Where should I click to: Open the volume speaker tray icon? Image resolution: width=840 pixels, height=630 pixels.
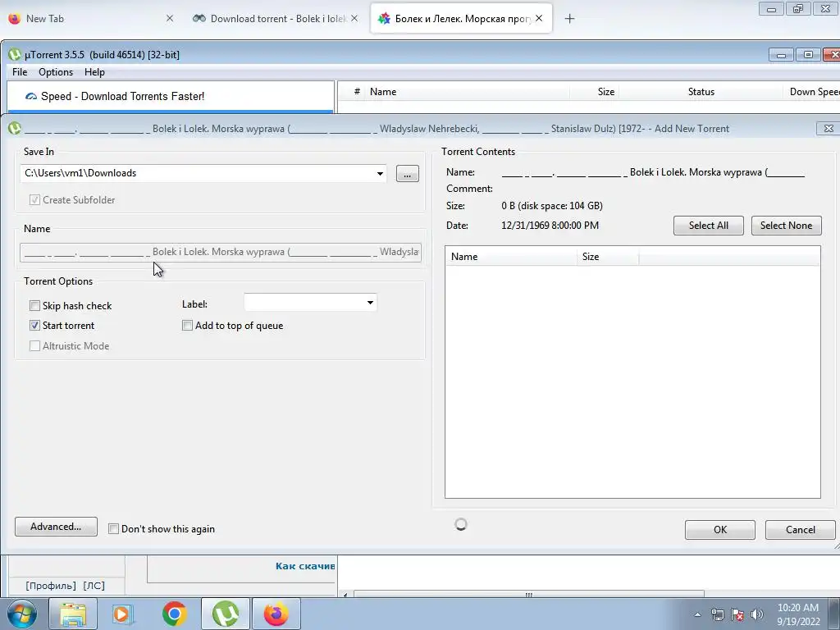[x=757, y=614]
